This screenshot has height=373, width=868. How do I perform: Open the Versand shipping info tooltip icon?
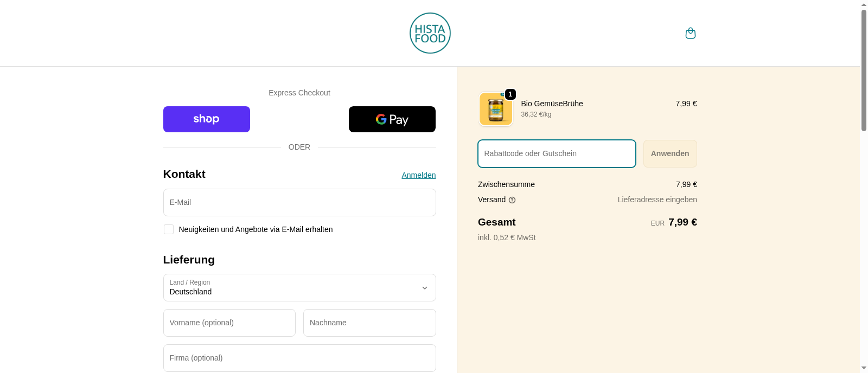[x=512, y=200]
